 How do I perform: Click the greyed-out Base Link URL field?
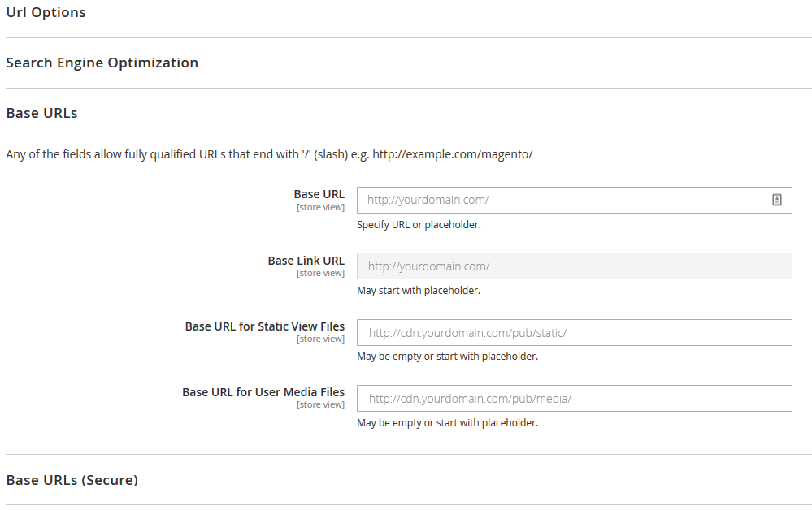574,266
